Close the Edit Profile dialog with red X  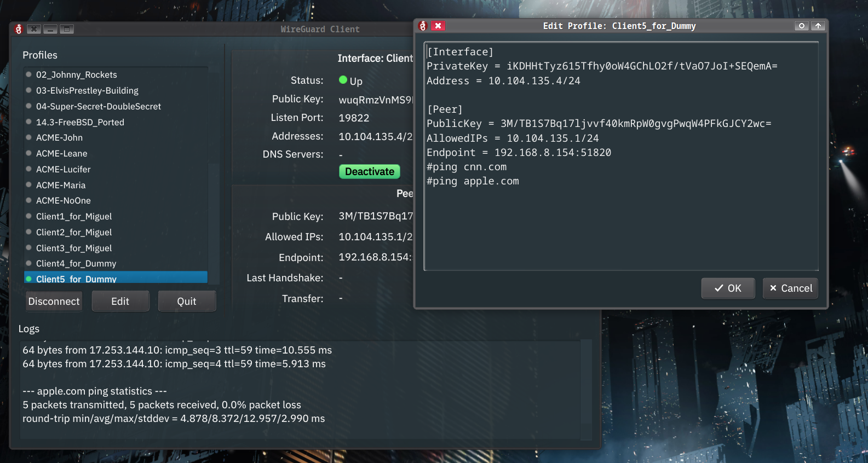[438, 26]
